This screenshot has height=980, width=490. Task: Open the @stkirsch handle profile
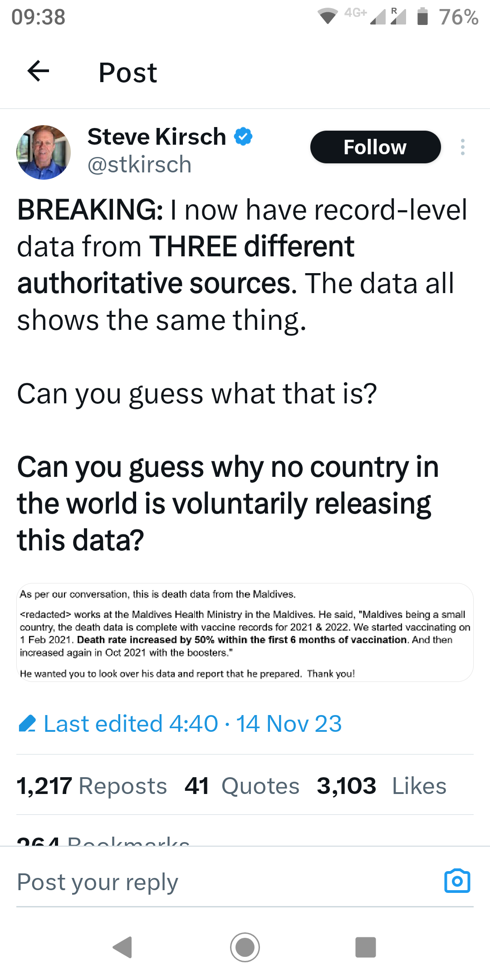click(x=139, y=165)
